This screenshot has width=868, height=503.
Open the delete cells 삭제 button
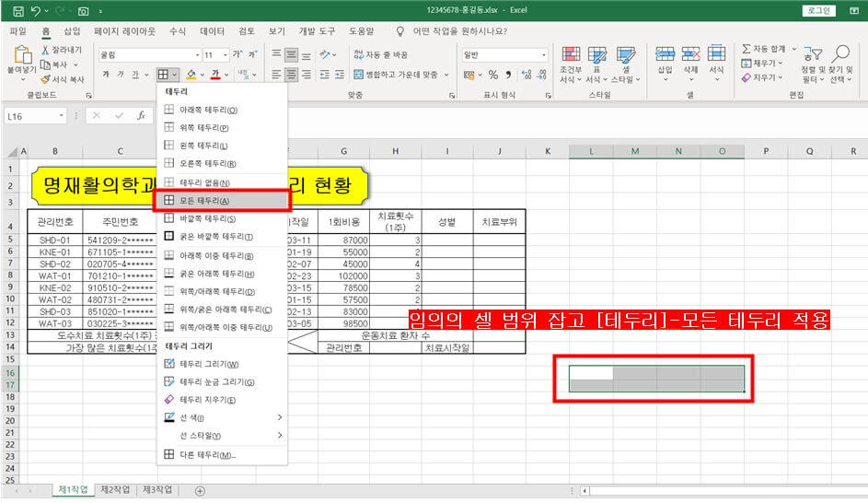coord(690,64)
